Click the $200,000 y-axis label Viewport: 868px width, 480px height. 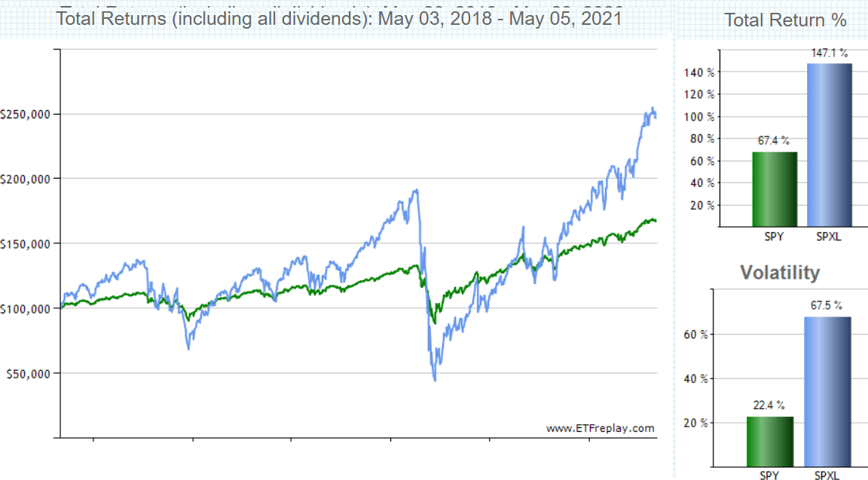[x=25, y=179]
